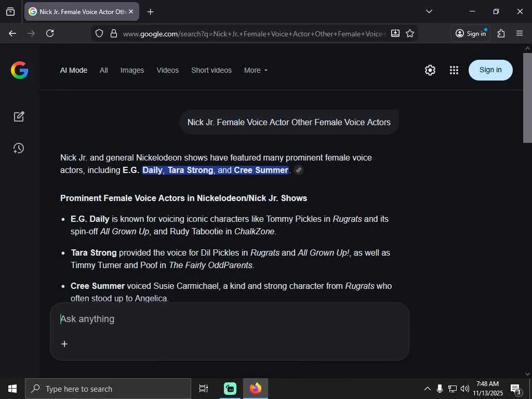The height and width of the screenshot is (399, 532).
Task: Switch to the Videos tab
Action: click(168, 70)
